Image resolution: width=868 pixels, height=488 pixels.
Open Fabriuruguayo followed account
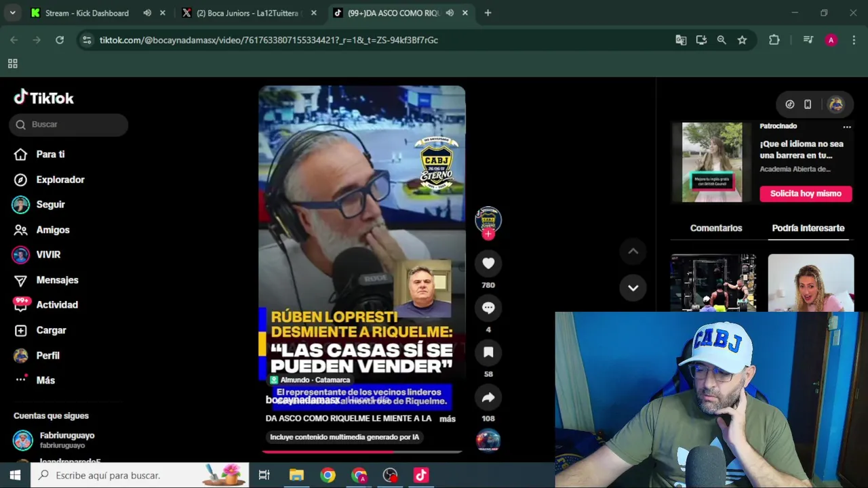(x=68, y=440)
